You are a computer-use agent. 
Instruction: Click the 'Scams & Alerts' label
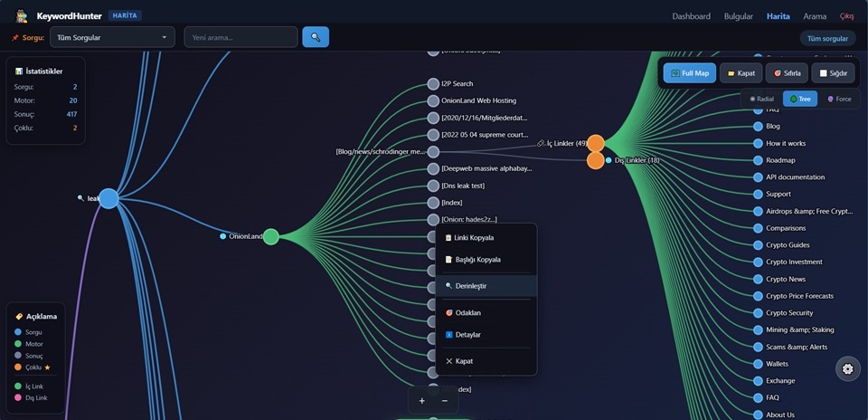[x=797, y=347]
